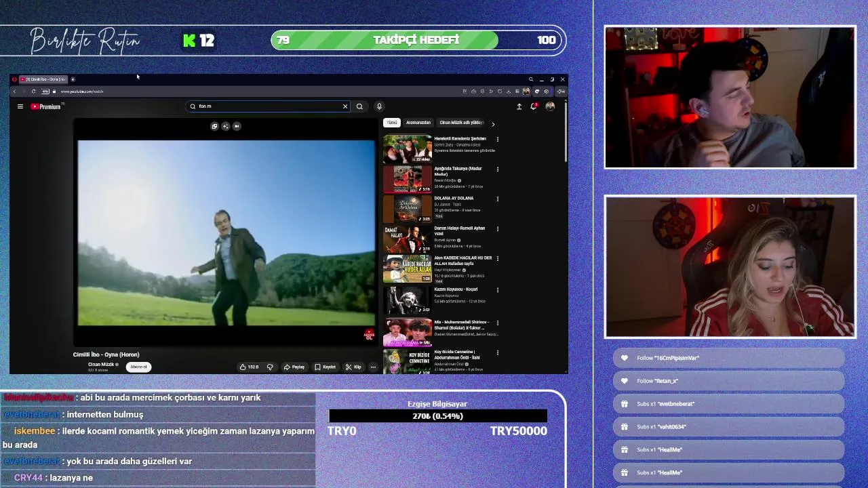Screen dimensions: 868x488
Task: Click the first icon above the player
Action: [x=214, y=126]
